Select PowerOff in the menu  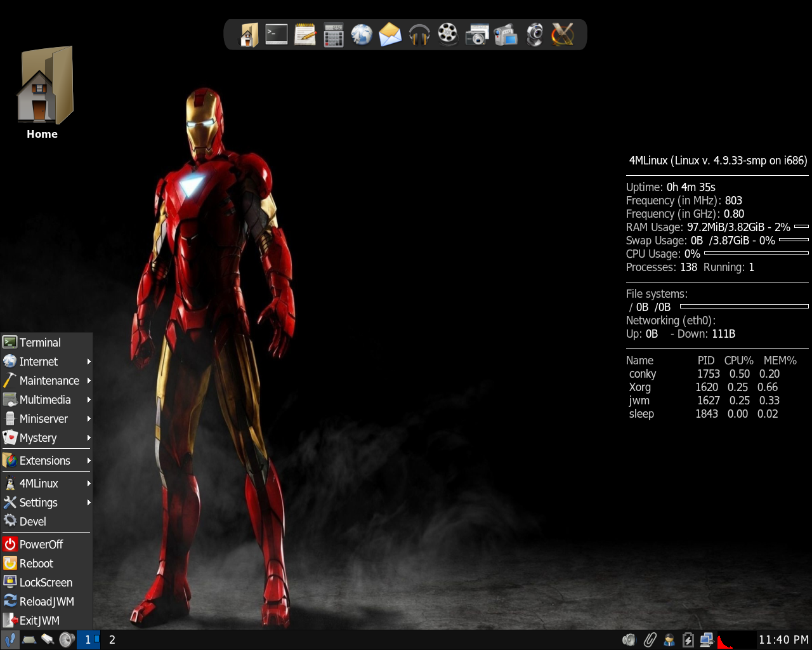coord(46,544)
